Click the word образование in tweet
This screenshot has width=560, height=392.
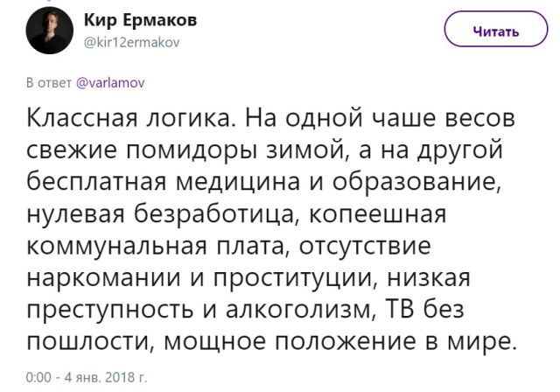(x=416, y=181)
